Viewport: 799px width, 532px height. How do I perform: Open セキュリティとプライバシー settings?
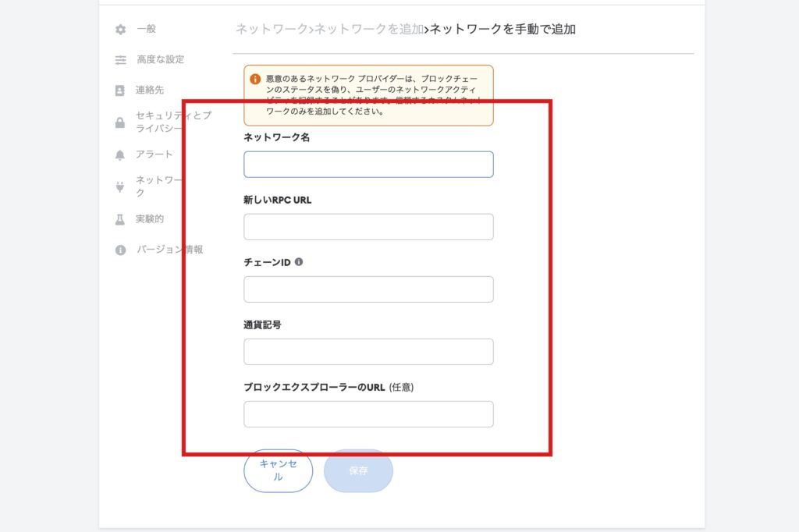tap(173, 122)
